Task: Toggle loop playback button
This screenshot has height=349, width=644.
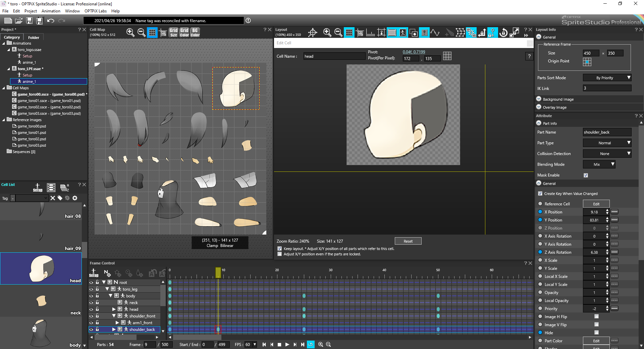Action: tap(311, 344)
